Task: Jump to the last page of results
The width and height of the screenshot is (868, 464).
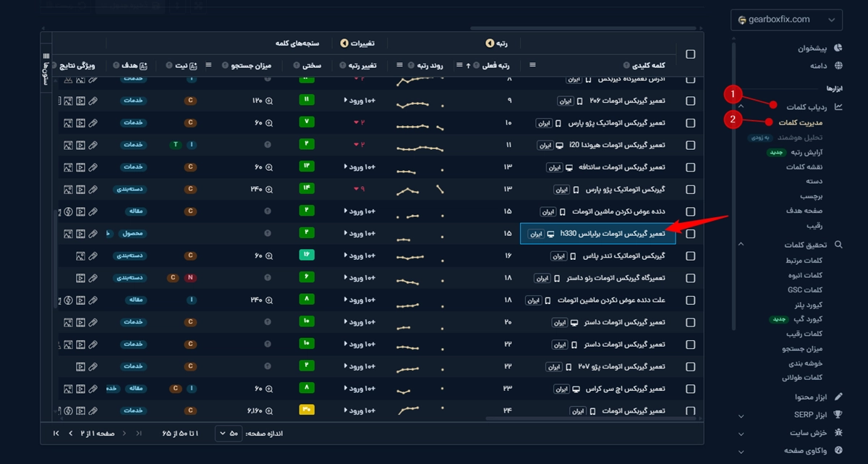Action: [x=56, y=434]
